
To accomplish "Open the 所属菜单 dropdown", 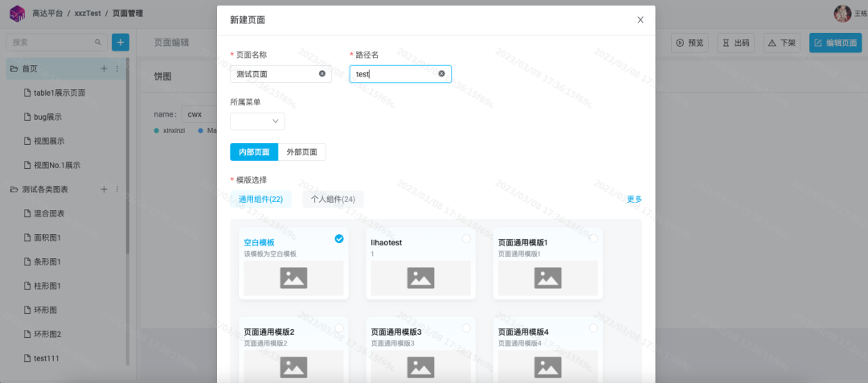I will pyautogui.click(x=257, y=121).
